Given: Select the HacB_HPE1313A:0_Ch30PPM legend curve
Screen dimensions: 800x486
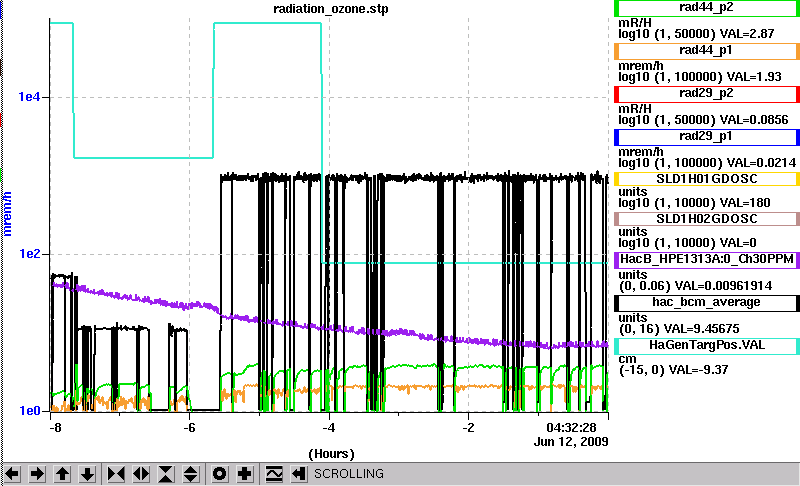Looking at the screenshot, I should [707, 260].
